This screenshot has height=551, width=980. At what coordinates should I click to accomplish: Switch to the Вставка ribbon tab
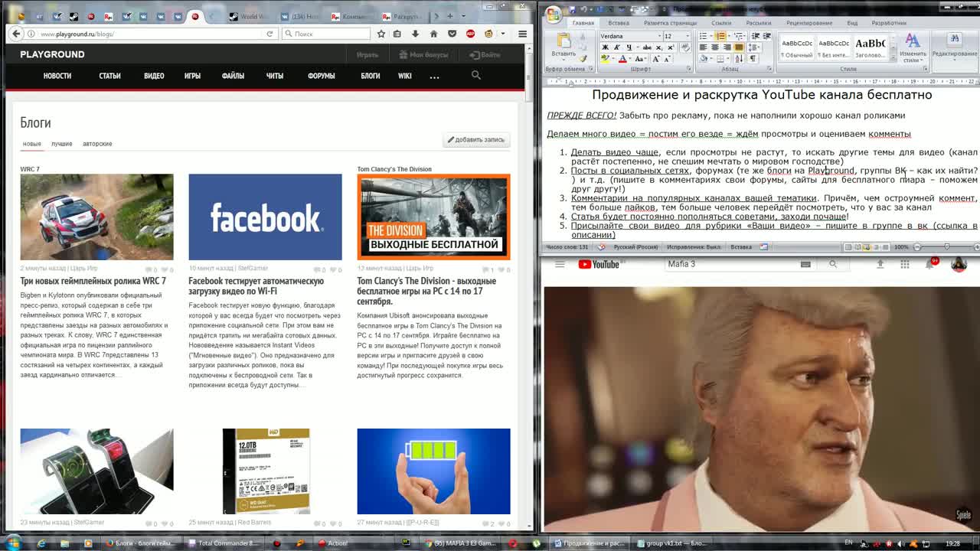tap(619, 23)
